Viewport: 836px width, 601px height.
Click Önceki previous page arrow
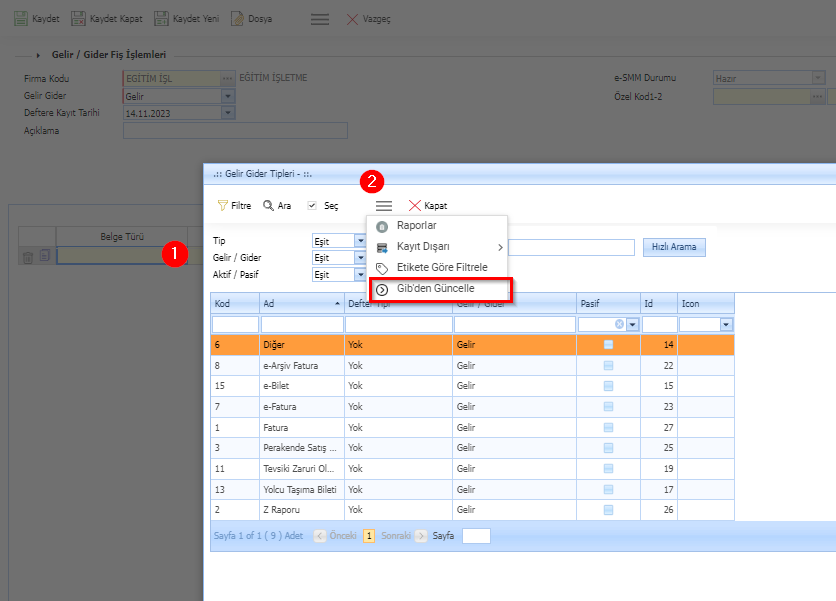[x=319, y=535]
